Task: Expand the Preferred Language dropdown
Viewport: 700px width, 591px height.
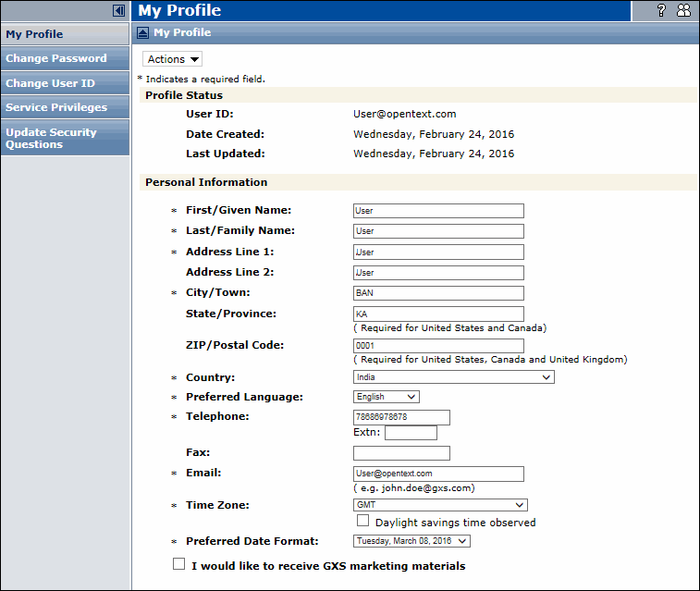Action: 387,397
